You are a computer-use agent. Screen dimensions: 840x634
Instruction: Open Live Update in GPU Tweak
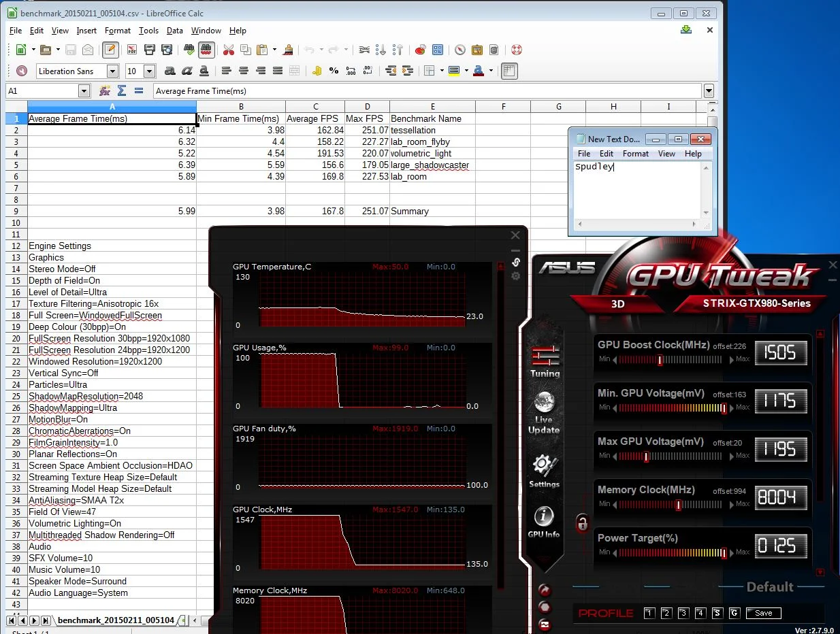544,413
